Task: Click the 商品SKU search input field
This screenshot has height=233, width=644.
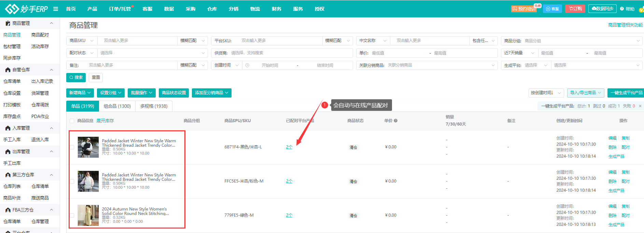Action: point(137,41)
